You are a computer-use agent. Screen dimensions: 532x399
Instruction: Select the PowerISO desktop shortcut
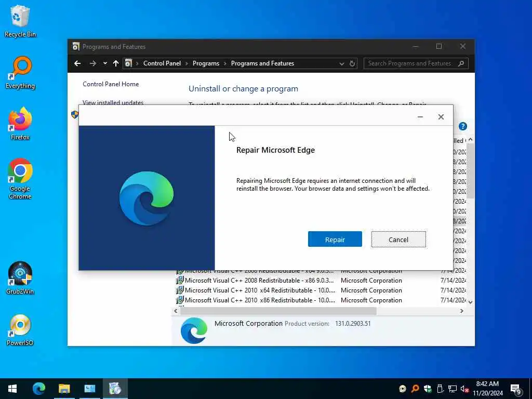point(20,330)
